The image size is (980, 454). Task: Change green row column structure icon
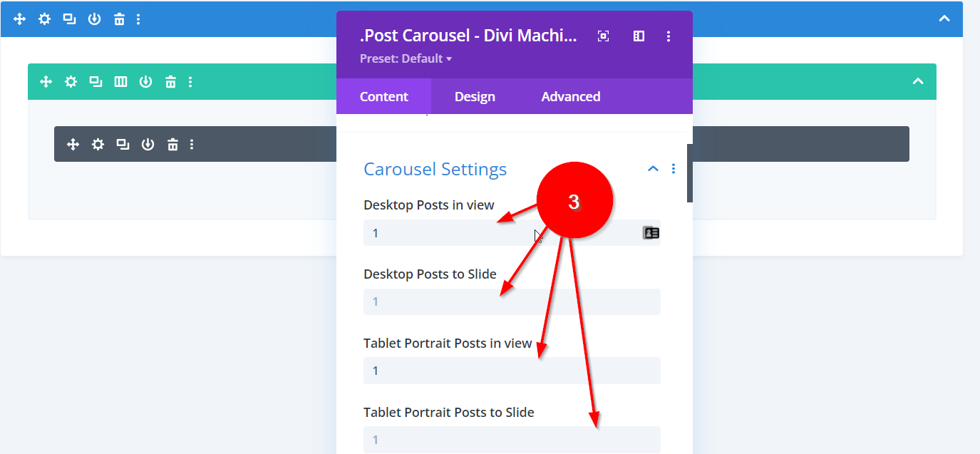pyautogui.click(x=120, y=82)
